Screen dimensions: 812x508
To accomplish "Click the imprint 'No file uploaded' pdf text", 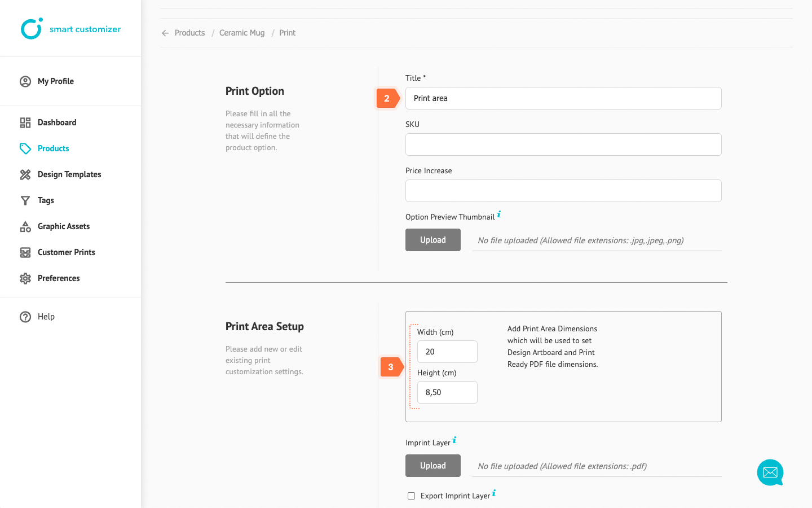I will 562,466.
